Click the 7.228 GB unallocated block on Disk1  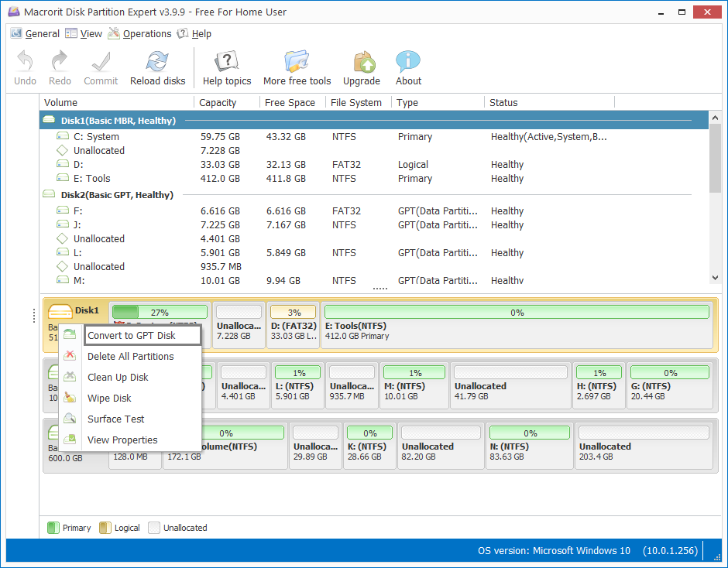239,325
